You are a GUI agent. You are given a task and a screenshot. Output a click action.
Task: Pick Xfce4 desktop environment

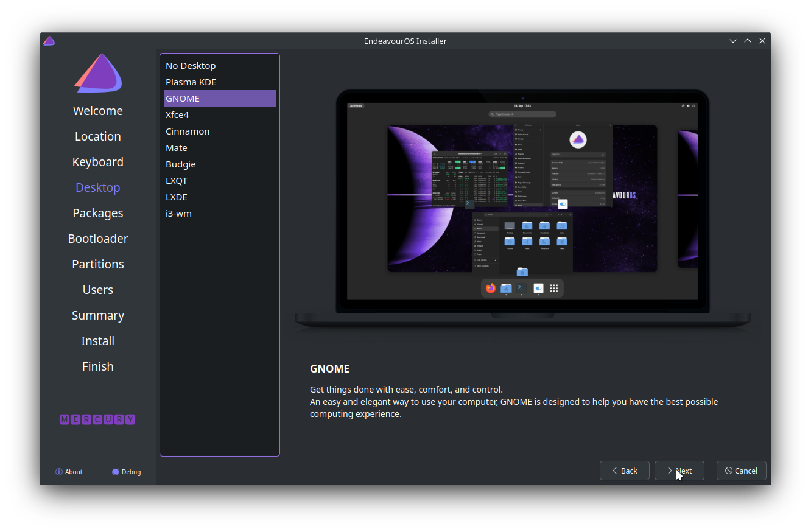pyautogui.click(x=220, y=114)
